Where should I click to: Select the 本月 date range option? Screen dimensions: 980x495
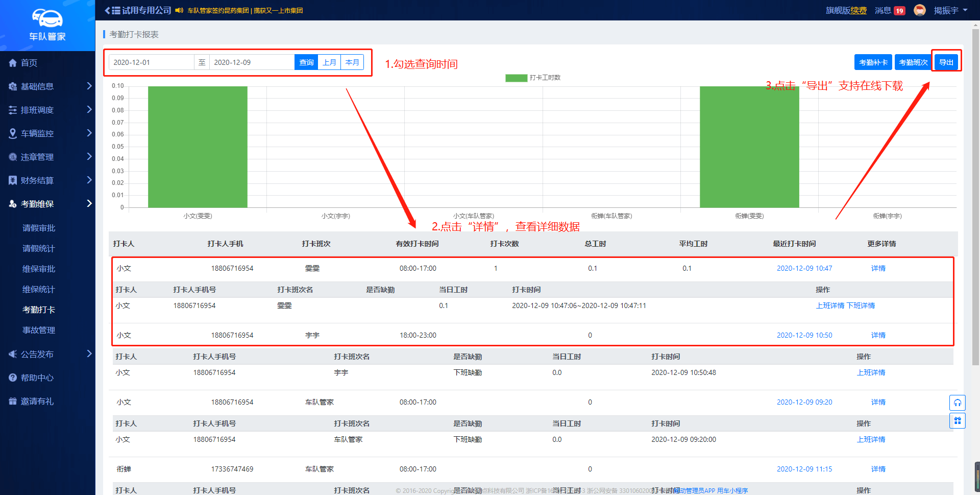click(352, 62)
